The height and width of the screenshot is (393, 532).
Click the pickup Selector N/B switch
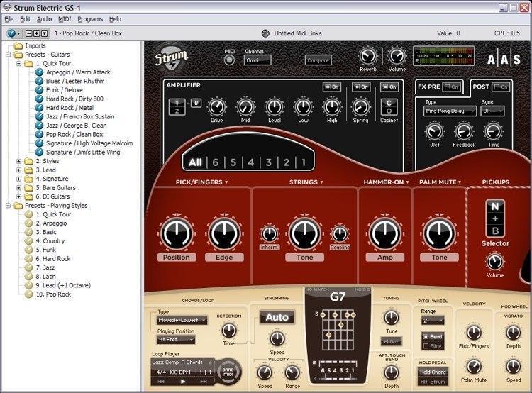494,218
